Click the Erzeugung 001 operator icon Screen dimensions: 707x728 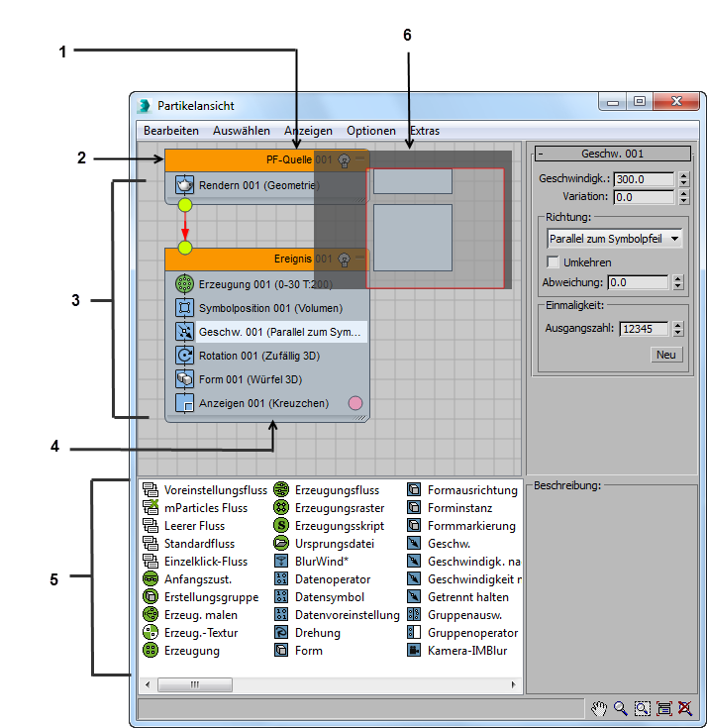184,283
